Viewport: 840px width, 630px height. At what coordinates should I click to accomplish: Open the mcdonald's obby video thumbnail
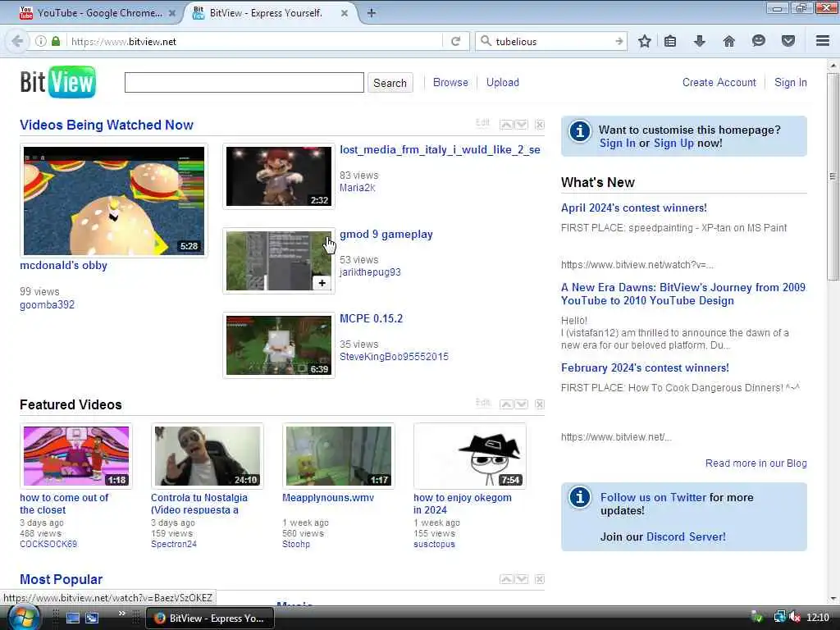[113, 200]
